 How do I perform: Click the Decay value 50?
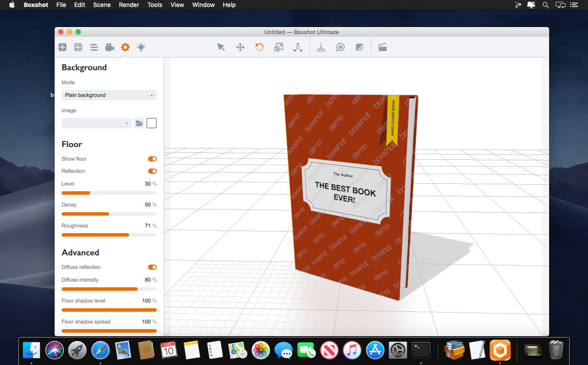[x=148, y=205]
